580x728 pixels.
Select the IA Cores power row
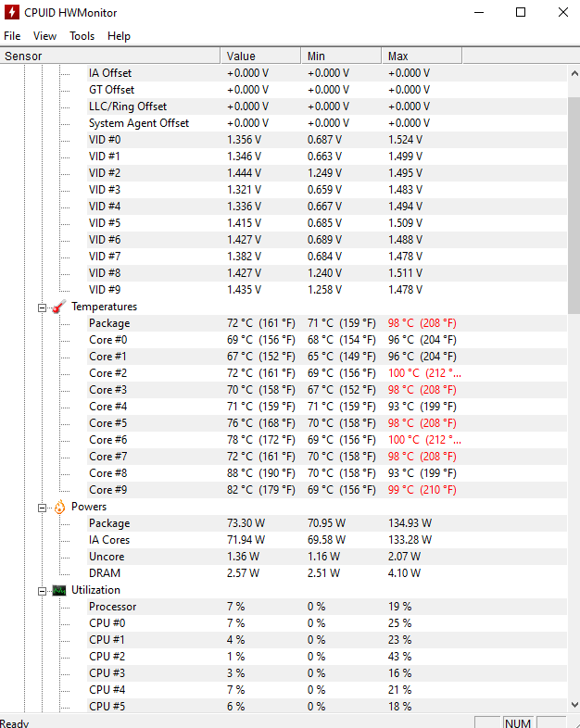[x=283, y=540]
